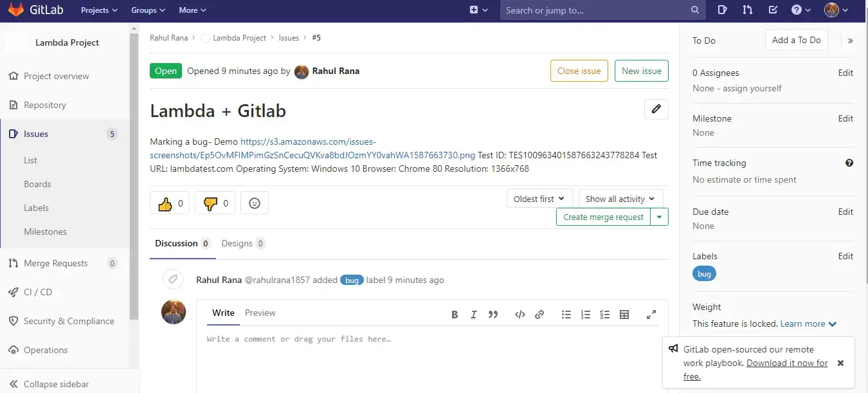Insert a table in the comment editor

624,315
